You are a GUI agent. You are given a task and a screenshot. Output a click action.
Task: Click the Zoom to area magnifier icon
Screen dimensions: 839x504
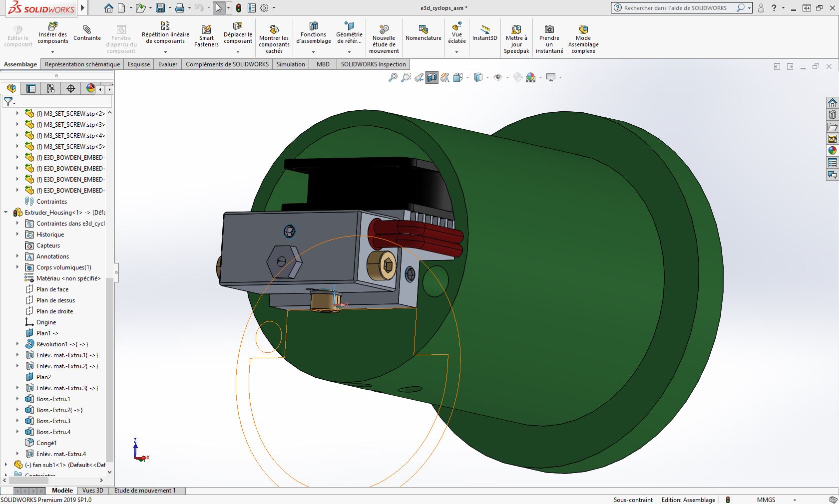tap(406, 77)
